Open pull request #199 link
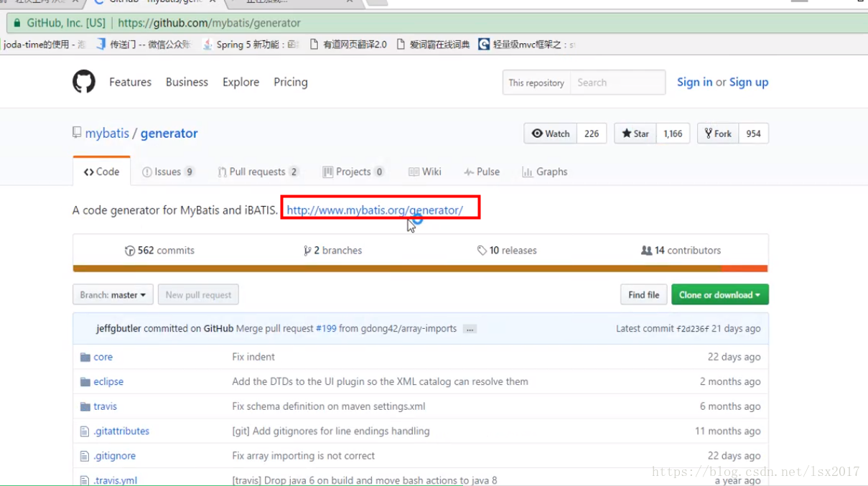The width and height of the screenshot is (868, 486). coord(325,329)
